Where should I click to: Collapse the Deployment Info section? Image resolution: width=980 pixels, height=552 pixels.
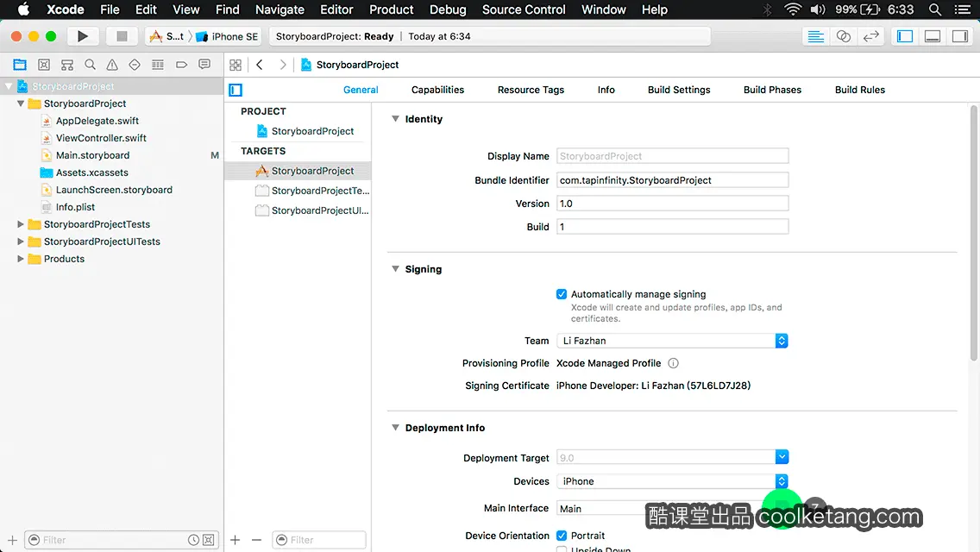tap(395, 427)
